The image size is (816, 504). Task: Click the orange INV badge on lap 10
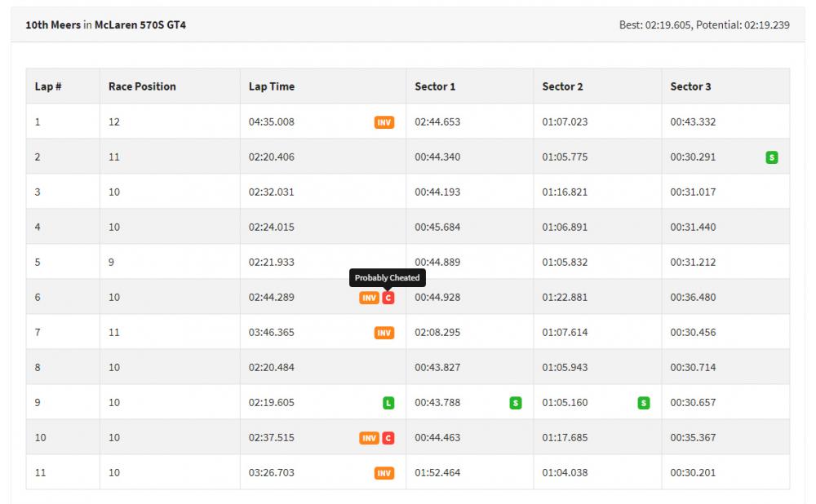click(x=369, y=438)
